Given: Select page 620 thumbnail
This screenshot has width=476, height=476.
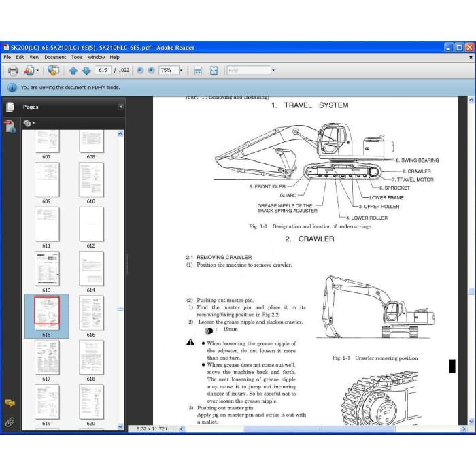Looking at the screenshot, I should tap(91, 402).
